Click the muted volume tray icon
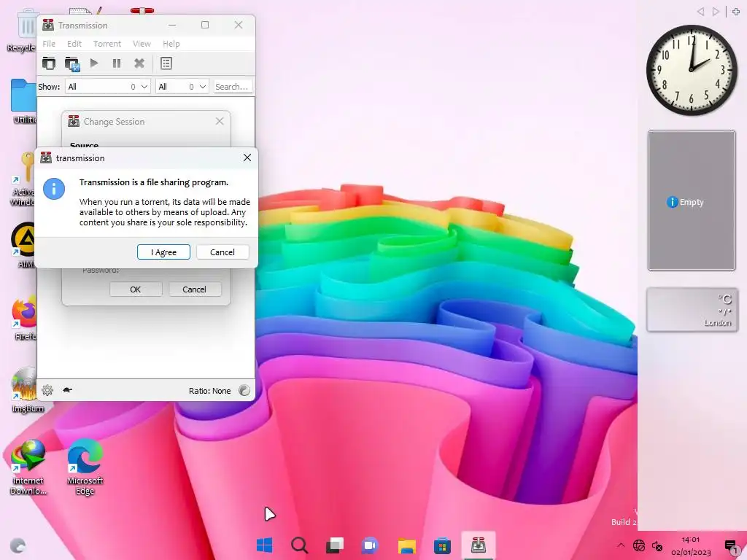The image size is (747, 560). coord(657,545)
